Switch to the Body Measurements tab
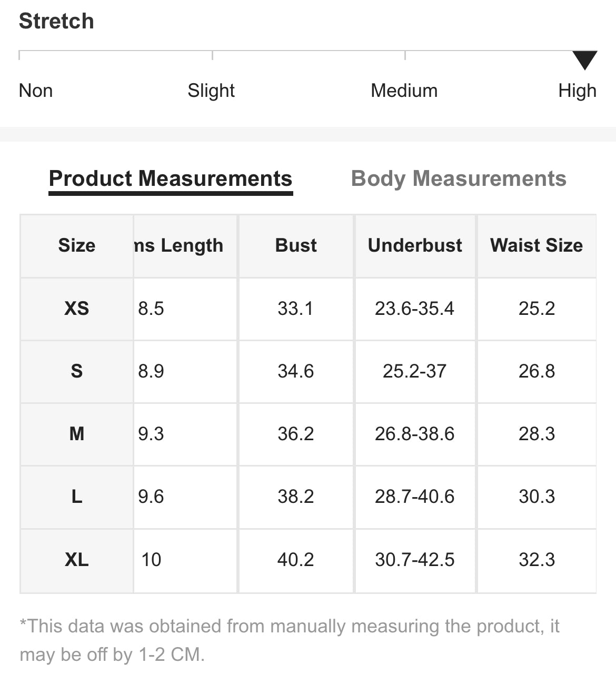 click(459, 179)
